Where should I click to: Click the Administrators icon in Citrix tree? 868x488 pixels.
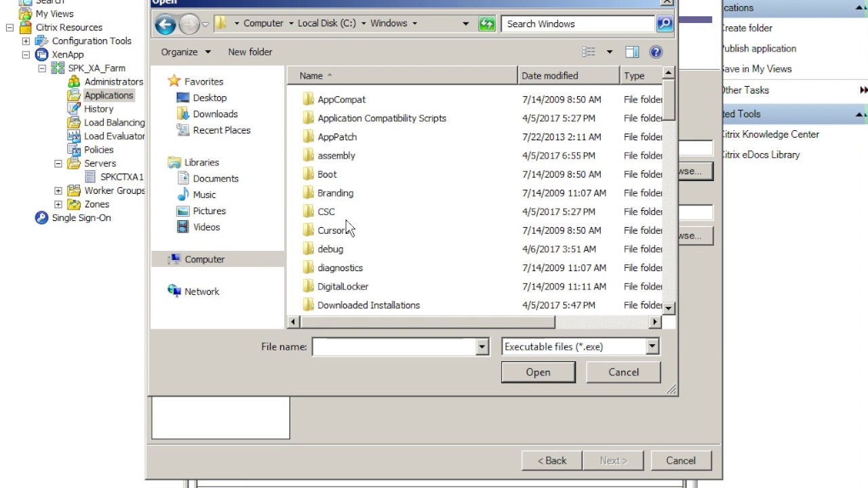tap(74, 81)
